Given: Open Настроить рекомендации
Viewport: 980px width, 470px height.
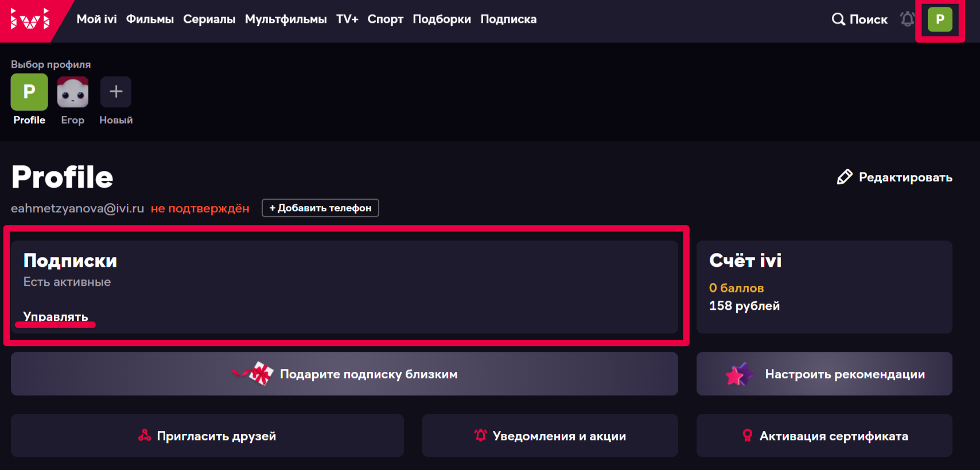Looking at the screenshot, I should [x=824, y=374].
